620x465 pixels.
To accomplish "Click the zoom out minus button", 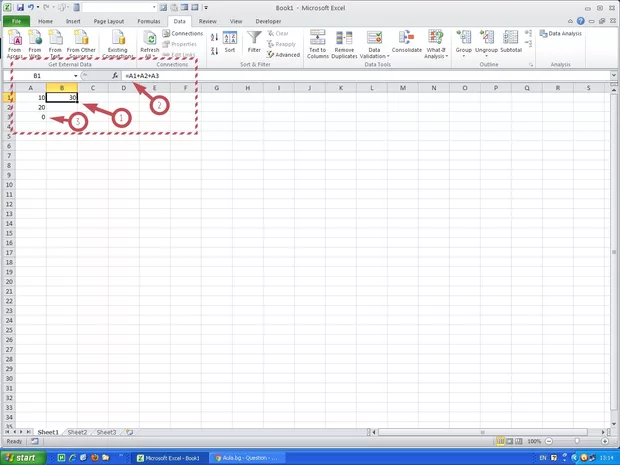I will pos(549,441).
